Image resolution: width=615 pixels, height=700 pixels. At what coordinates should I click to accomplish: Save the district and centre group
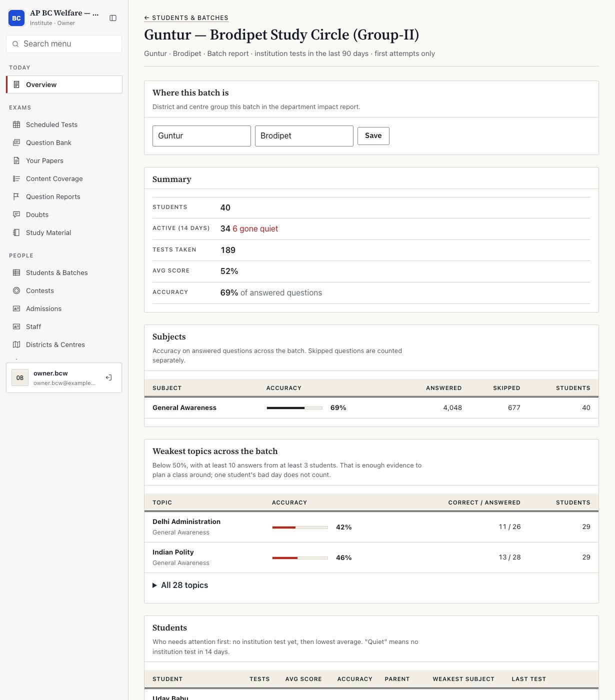point(373,135)
